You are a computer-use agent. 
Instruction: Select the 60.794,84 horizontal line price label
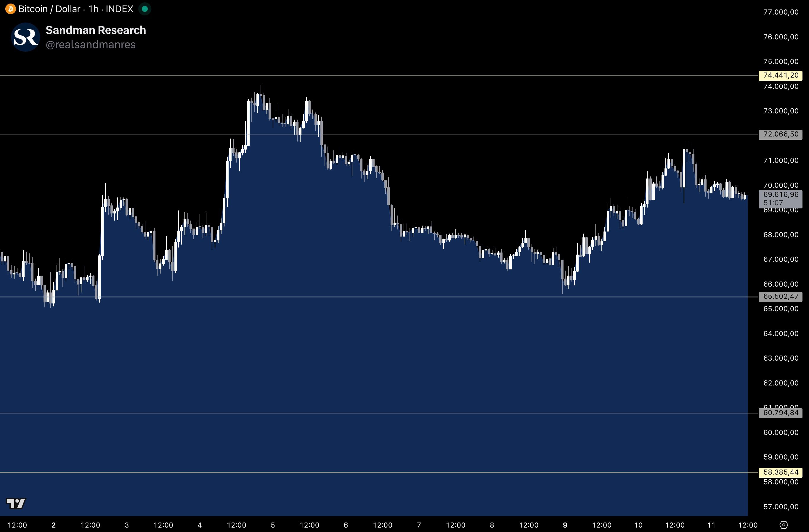(x=781, y=413)
